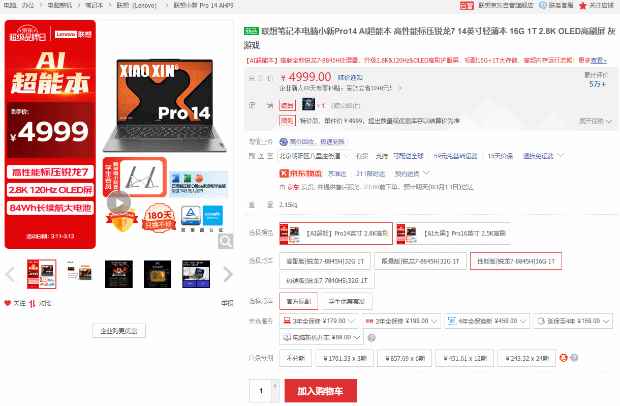This screenshot has height=406, width=620.
Task: Click the 举报 link below image
Action: click(227, 303)
